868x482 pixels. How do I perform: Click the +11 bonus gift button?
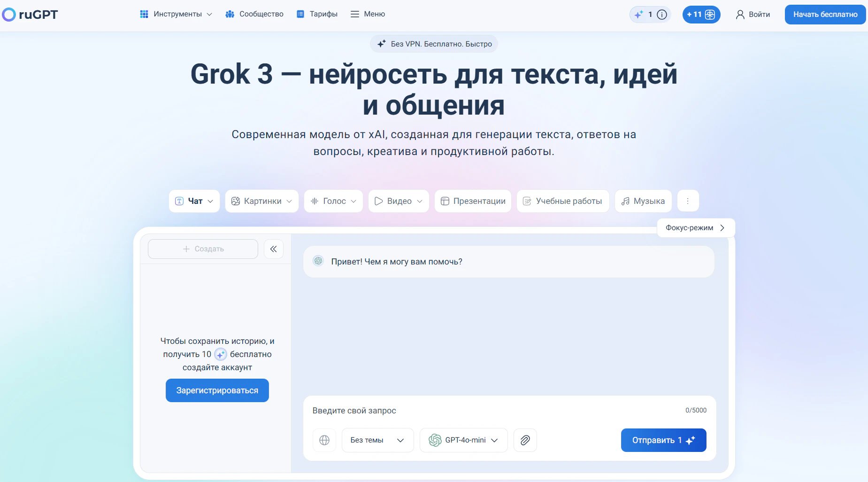(701, 15)
